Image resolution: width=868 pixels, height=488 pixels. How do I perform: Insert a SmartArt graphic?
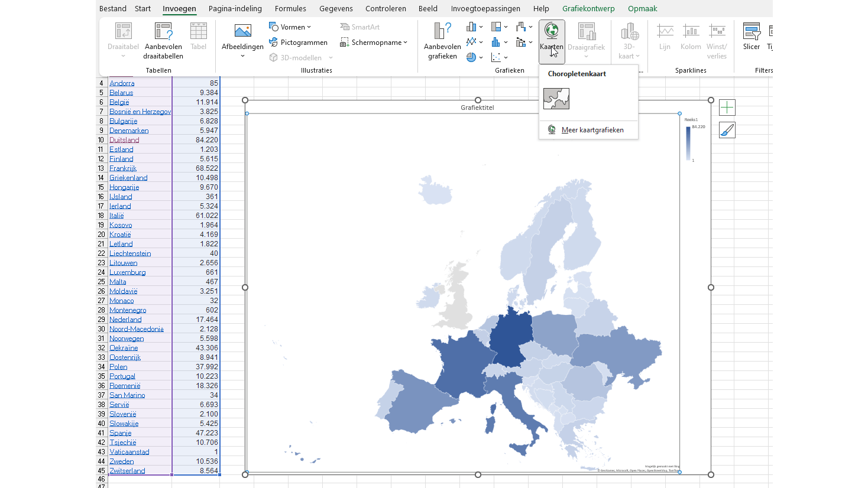(359, 27)
